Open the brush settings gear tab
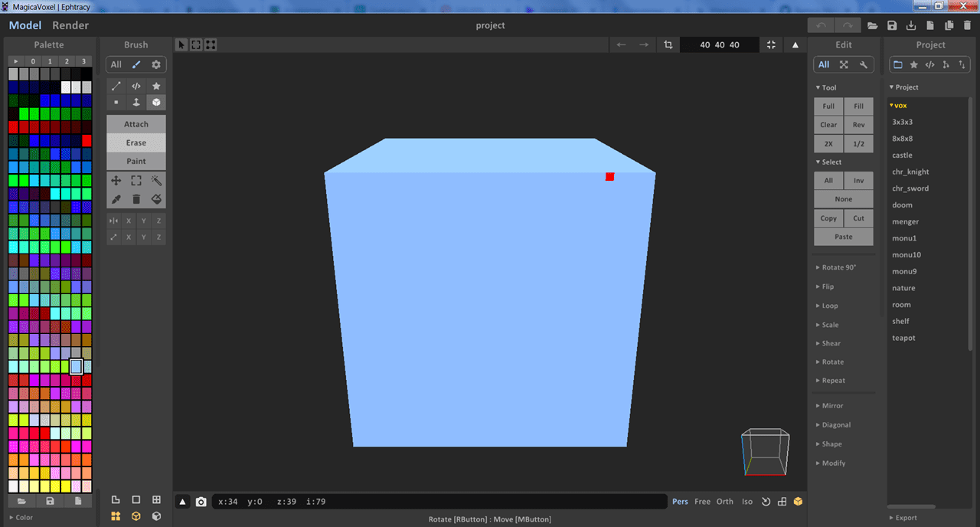Screen dimensions: 980x527 [x=156, y=65]
